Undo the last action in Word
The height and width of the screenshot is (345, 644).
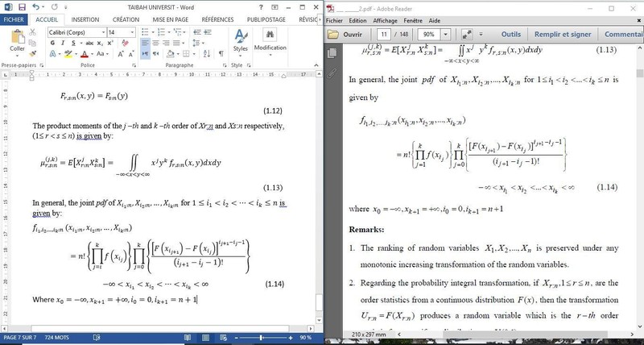tap(35, 7)
